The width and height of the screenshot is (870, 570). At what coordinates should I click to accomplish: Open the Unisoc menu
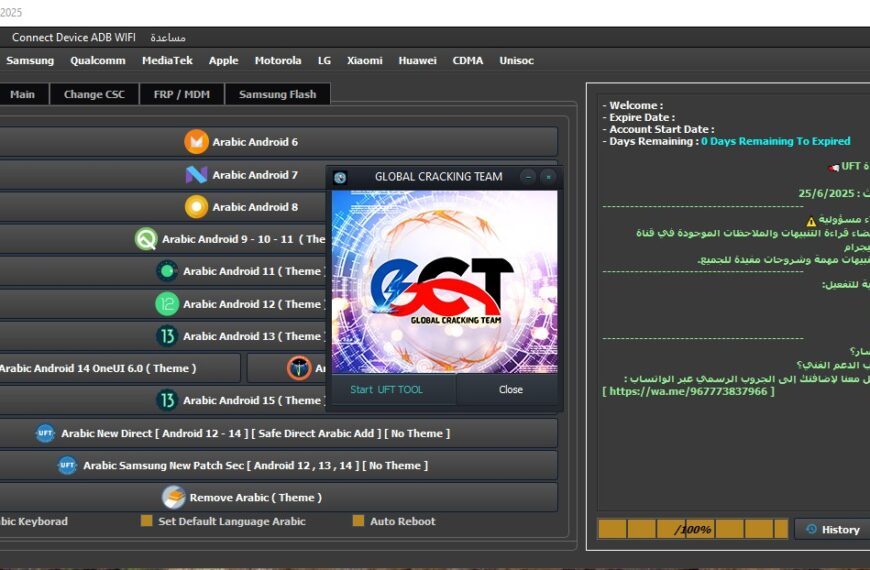pos(517,60)
